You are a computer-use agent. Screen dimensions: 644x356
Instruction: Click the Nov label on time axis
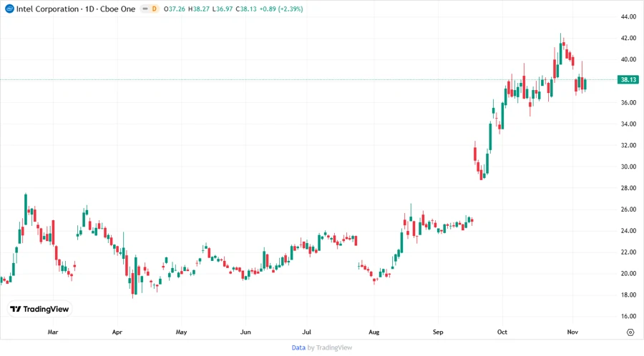pyautogui.click(x=572, y=332)
